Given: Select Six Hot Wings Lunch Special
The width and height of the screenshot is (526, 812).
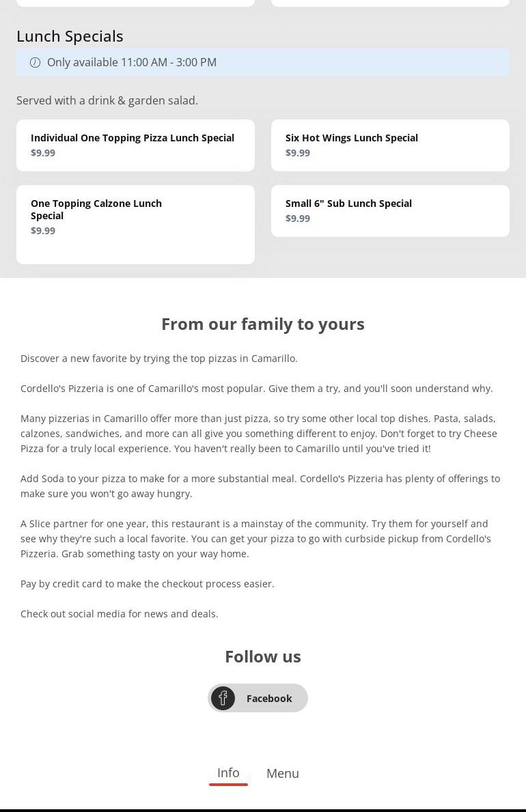Looking at the screenshot, I should (x=352, y=138).
